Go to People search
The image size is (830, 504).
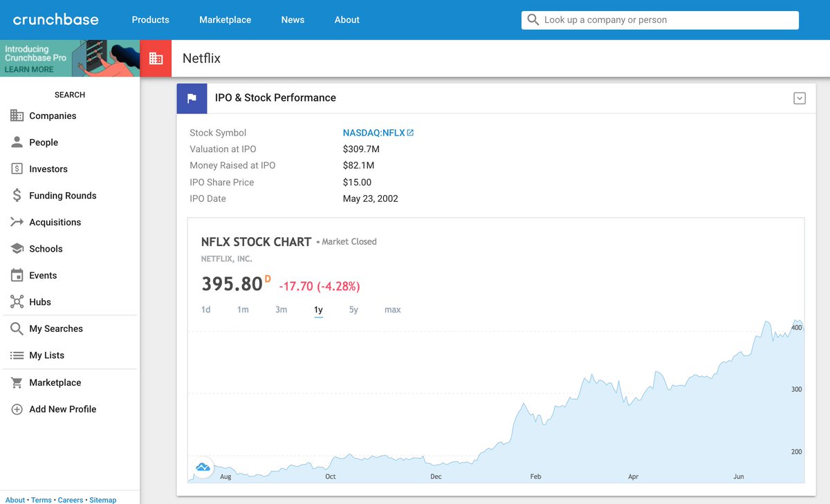point(44,142)
